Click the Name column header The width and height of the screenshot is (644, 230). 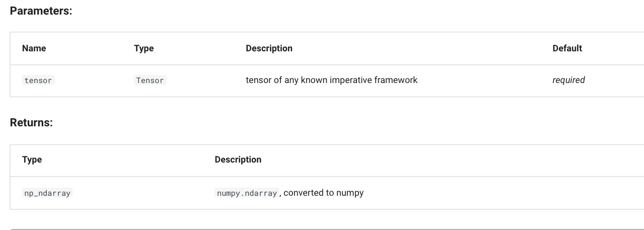pyautogui.click(x=34, y=48)
